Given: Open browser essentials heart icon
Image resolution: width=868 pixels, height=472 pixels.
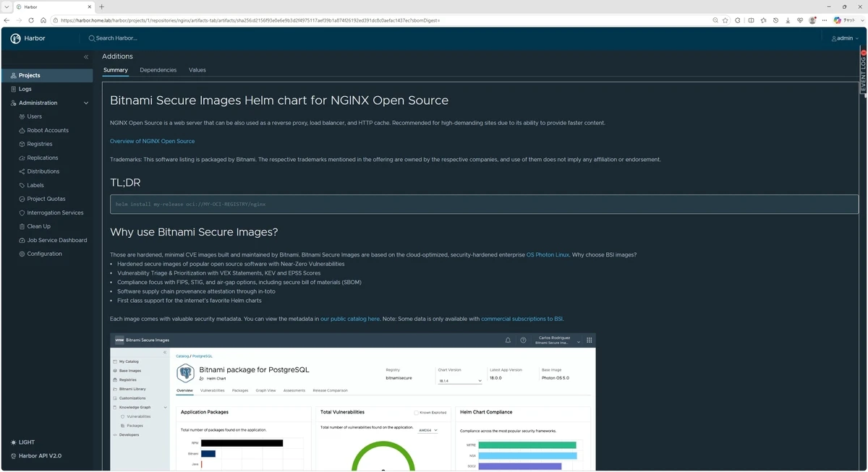Looking at the screenshot, I should 800,20.
